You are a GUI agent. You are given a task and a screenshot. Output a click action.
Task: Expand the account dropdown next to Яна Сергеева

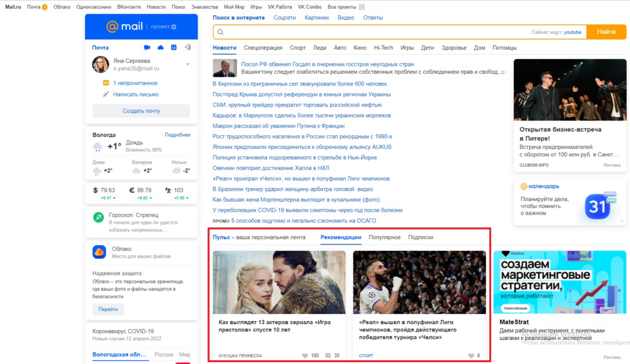pyautogui.click(x=187, y=65)
